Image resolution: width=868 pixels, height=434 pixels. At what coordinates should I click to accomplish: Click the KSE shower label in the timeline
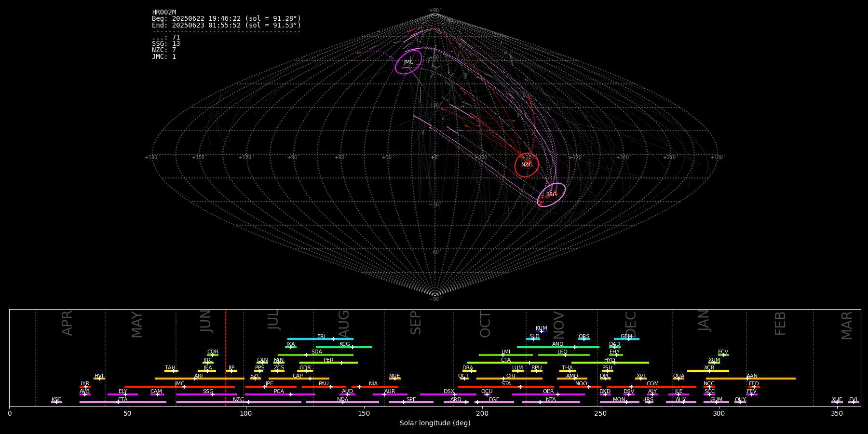56,400
